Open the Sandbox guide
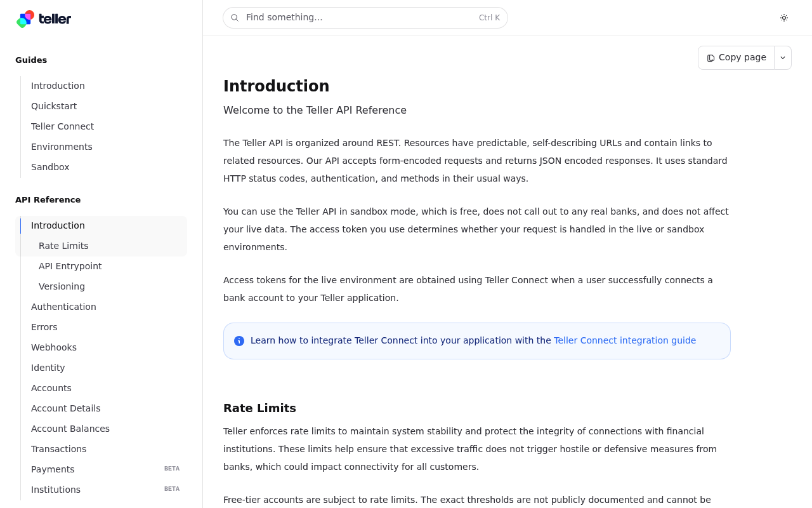Image resolution: width=812 pixels, height=508 pixels. pyautogui.click(x=50, y=167)
